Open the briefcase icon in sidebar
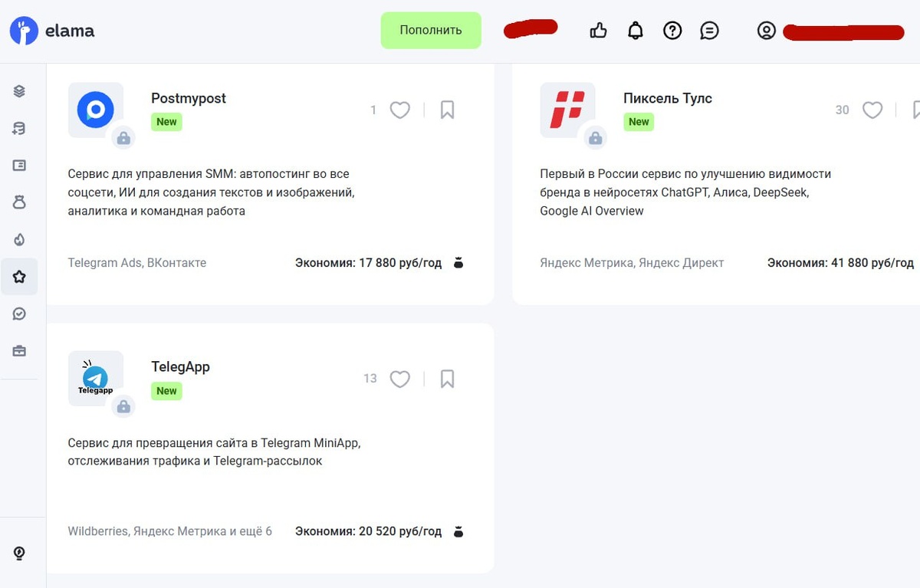Screen dimensions: 920x588 pyautogui.click(x=19, y=351)
